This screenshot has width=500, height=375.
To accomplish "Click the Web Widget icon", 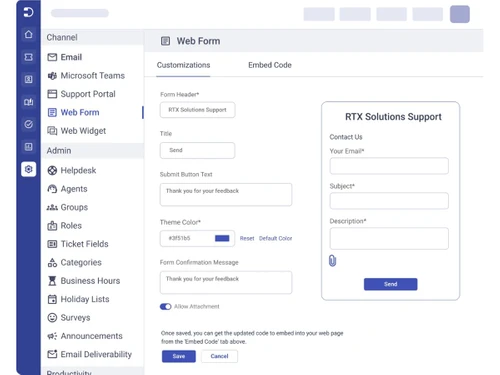I will point(52,131).
